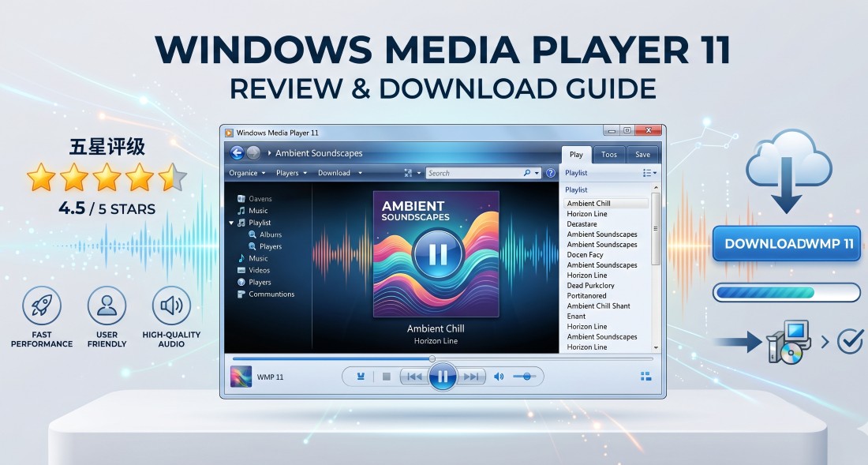Click the large pause overlay on album art

pyautogui.click(x=437, y=254)
